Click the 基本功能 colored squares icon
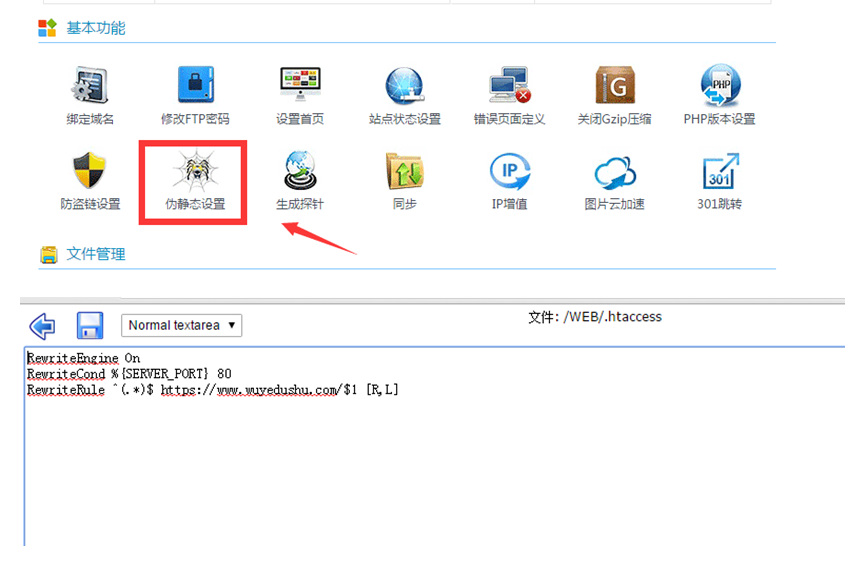This screenshot has width=861, height=568. point(47,27)
